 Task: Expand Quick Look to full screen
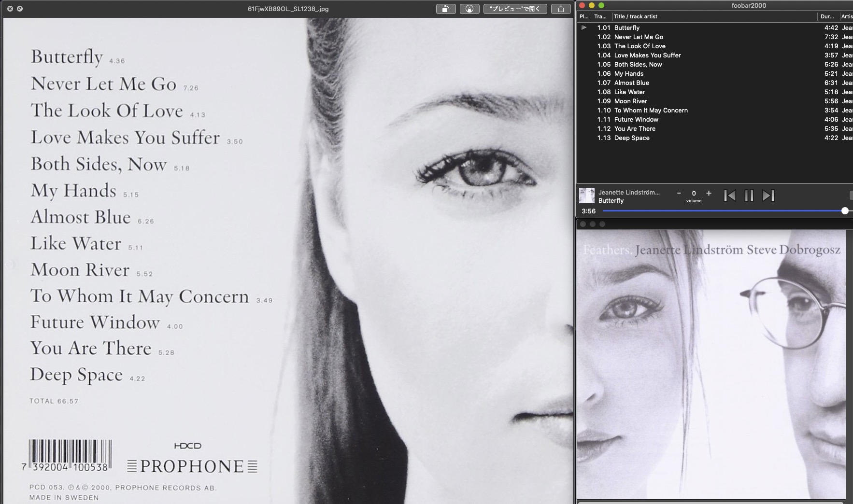pos(20,9)
